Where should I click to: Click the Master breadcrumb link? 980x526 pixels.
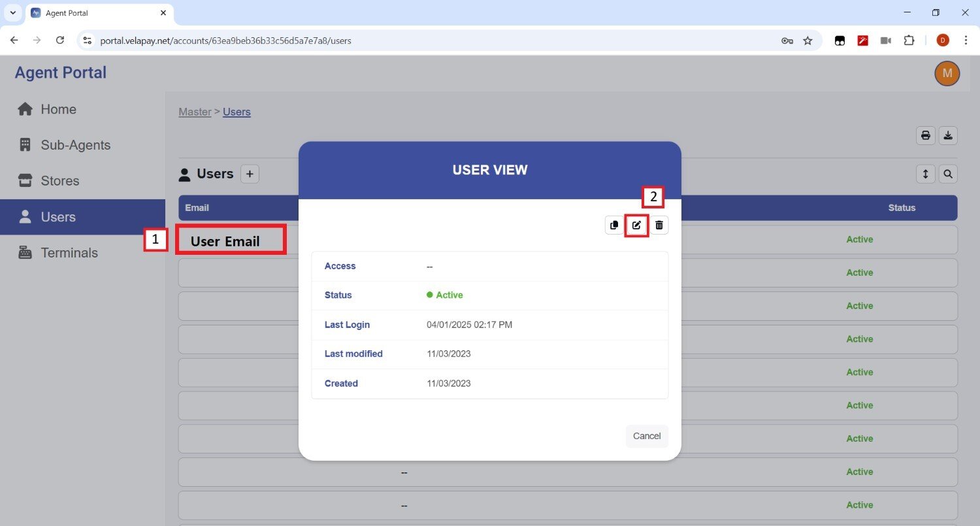coord(195,112)
